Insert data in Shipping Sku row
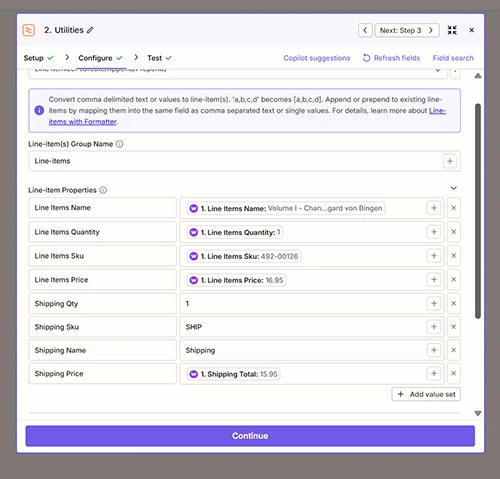This screenshot has width=500, height=479. click(434, 327)
